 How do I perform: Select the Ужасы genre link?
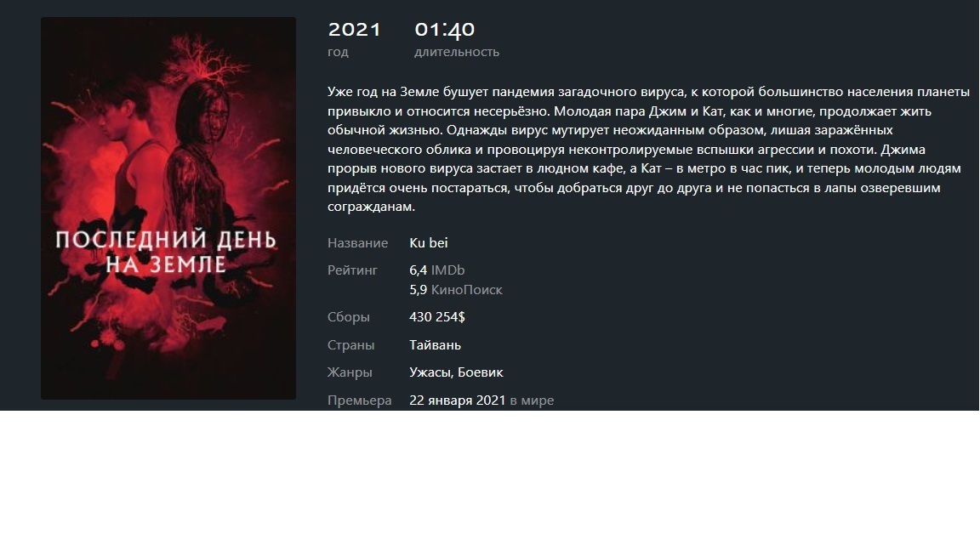point(430,372)
